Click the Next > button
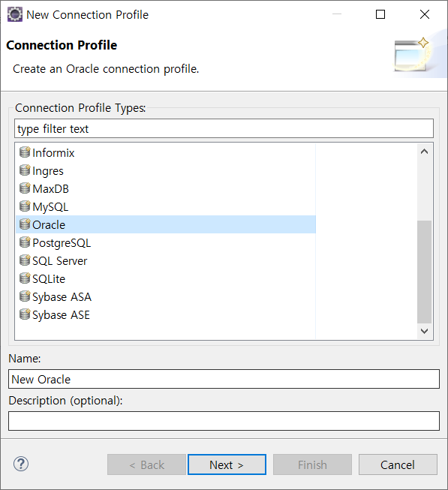 227,464
